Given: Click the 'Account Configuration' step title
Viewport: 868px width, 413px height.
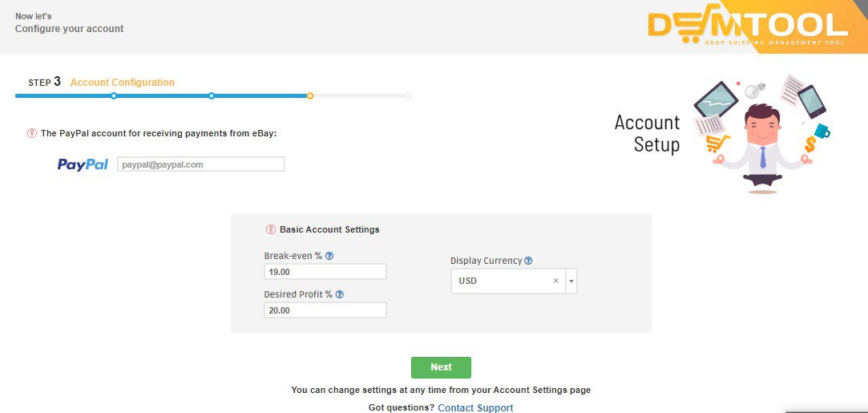Looking at the screenshot, I should tap(123, 83).
